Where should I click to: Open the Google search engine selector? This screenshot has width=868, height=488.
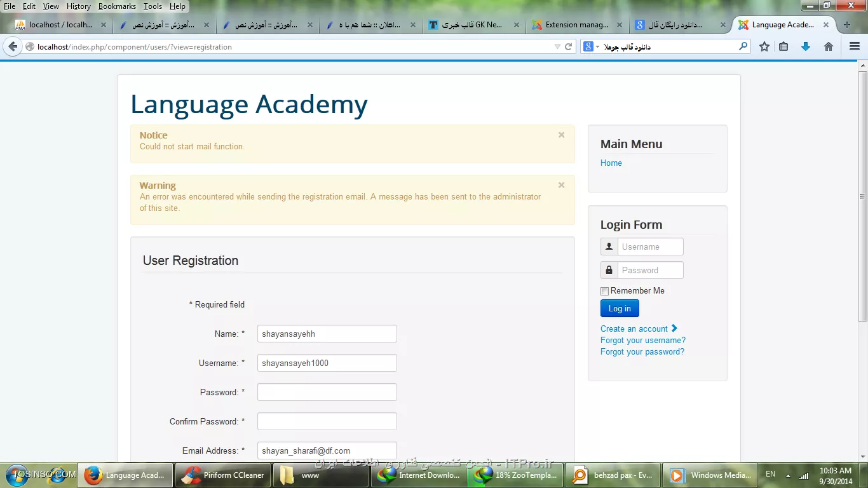coord(592,46)
